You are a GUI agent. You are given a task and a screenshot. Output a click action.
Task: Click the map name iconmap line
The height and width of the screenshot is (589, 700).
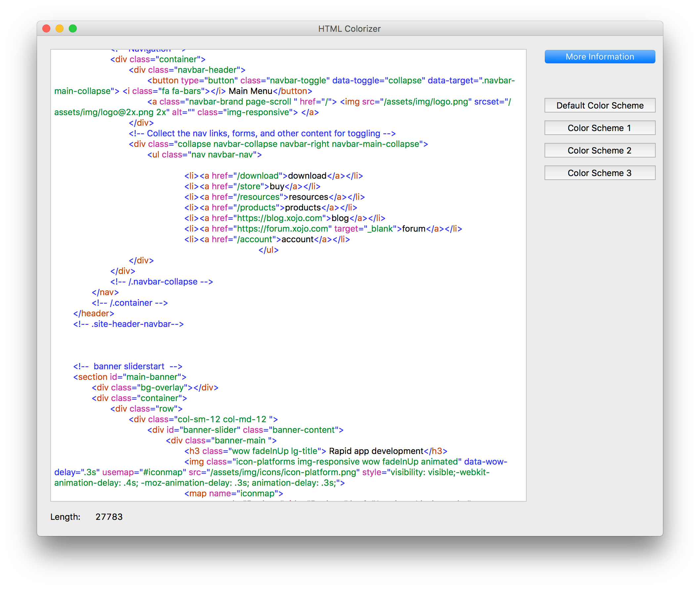[x=234, y=493]
